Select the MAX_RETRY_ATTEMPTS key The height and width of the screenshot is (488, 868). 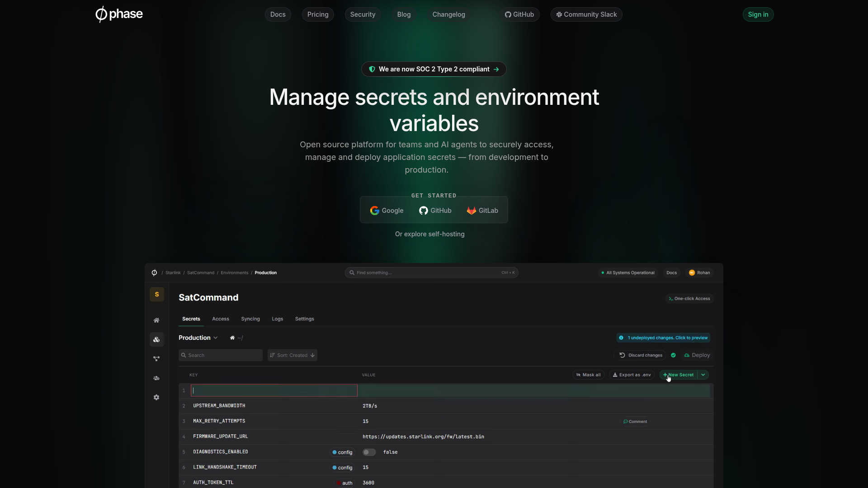tap(219, 421)
